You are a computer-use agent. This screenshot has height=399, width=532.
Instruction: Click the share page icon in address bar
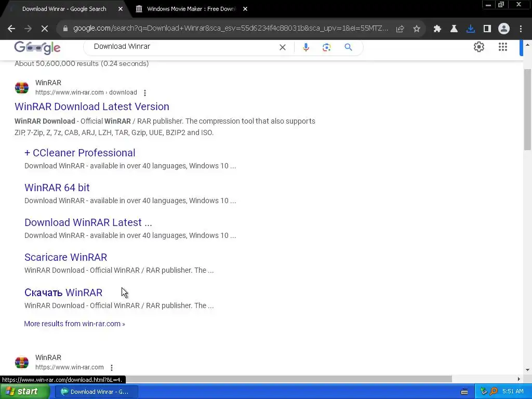(x=400, y=29)
